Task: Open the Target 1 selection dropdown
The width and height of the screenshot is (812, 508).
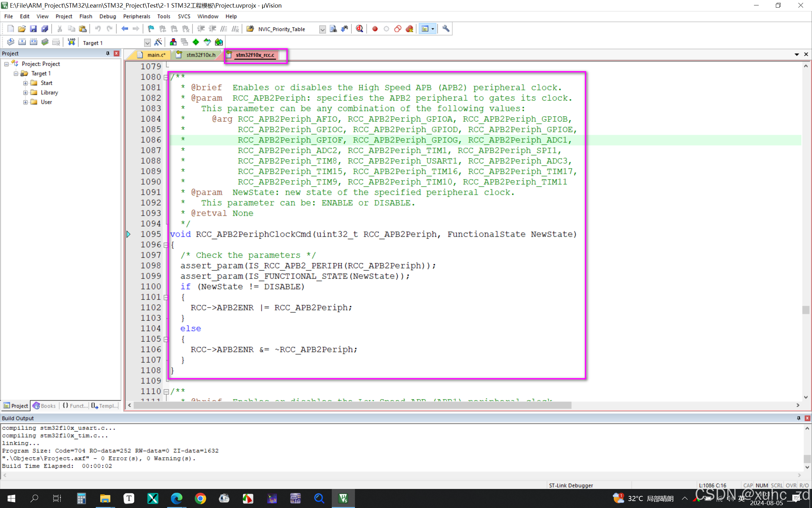Action: point(147,43)
